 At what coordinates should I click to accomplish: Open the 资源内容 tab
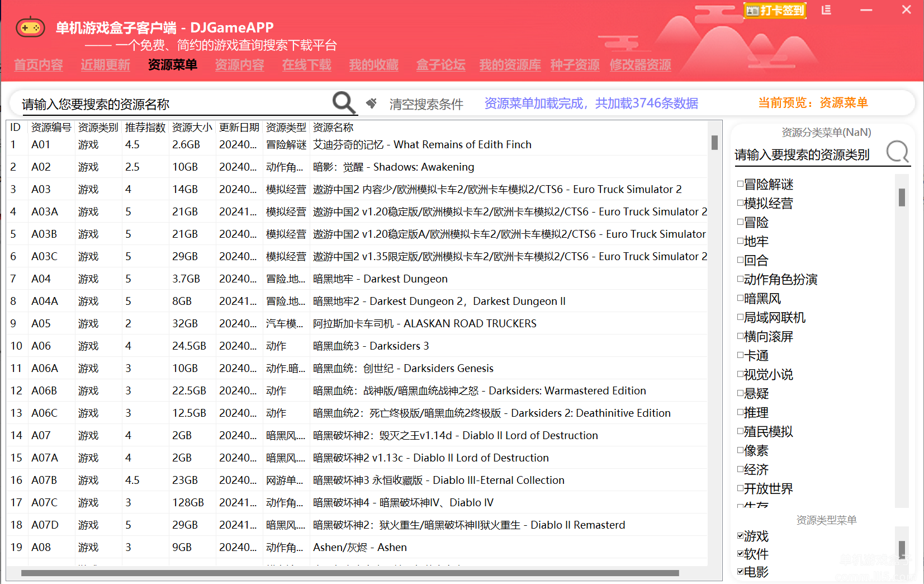click(x=240, y=65)
